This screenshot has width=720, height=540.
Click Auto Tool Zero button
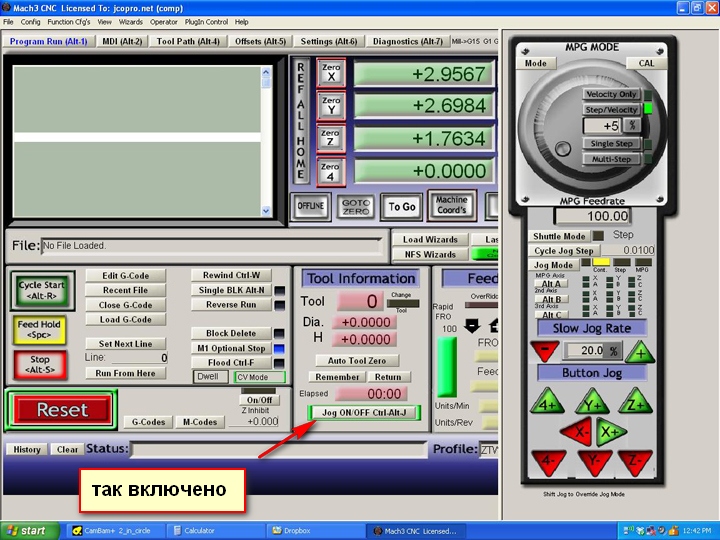(x=357, y=360)
